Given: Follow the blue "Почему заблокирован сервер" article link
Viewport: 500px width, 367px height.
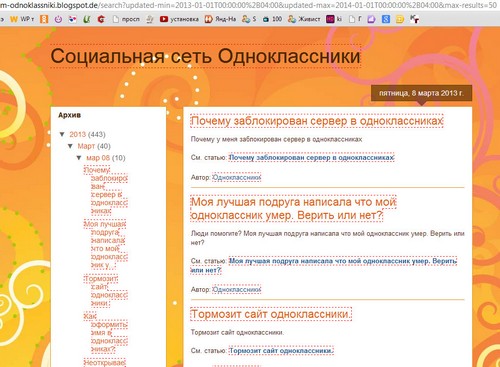Looking at the screenshot, I should click(312, 157).
